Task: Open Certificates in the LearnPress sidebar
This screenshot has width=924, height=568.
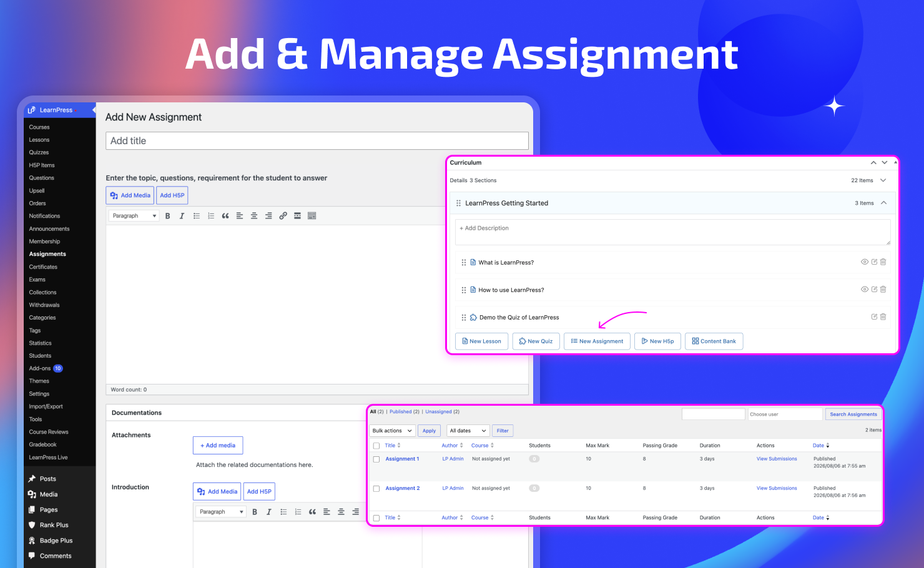Action: coord(43,267)
